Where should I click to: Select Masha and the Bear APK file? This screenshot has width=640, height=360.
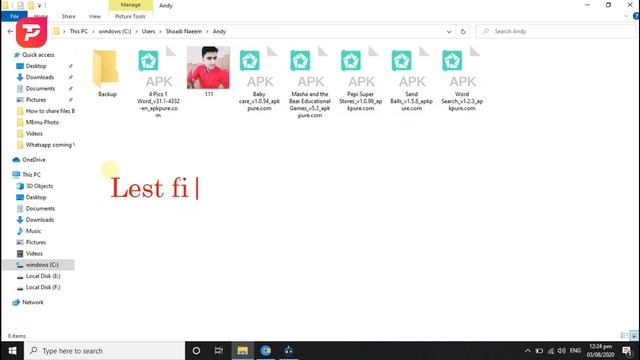point(310,82)
